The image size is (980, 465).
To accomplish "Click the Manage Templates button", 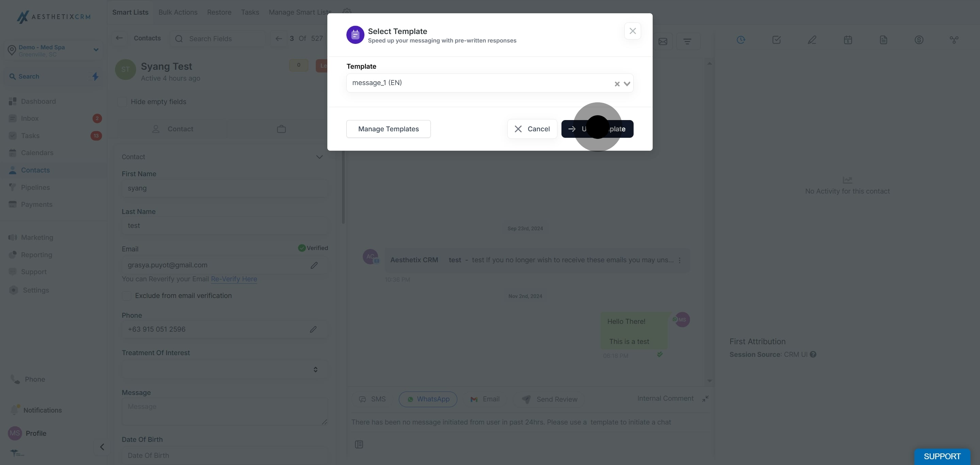I will coord(388,129).
